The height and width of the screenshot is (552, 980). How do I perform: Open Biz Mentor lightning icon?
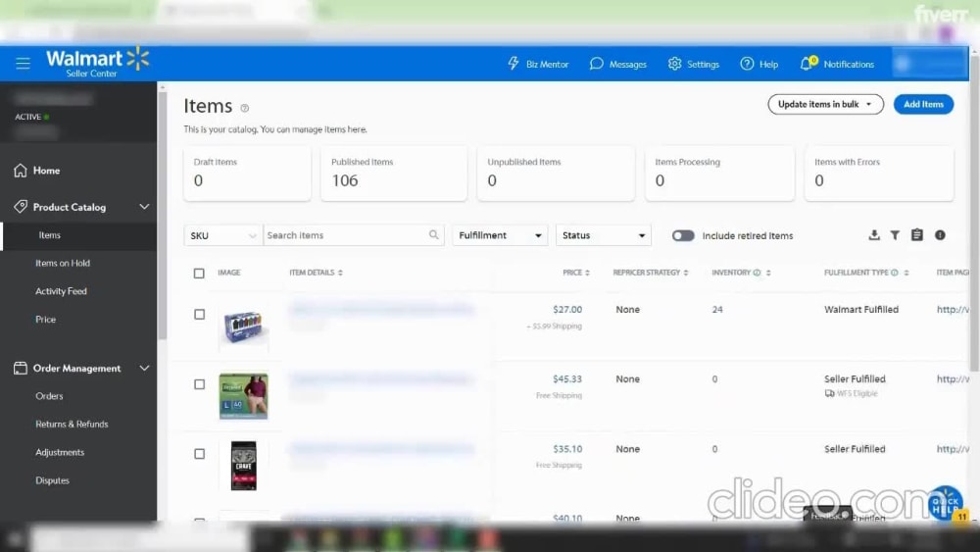514,64
